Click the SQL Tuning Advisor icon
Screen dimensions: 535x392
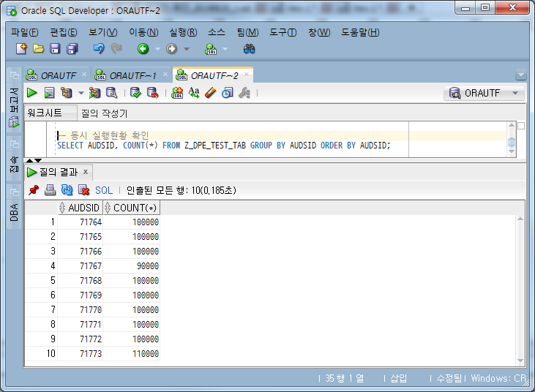pos(111,93)
